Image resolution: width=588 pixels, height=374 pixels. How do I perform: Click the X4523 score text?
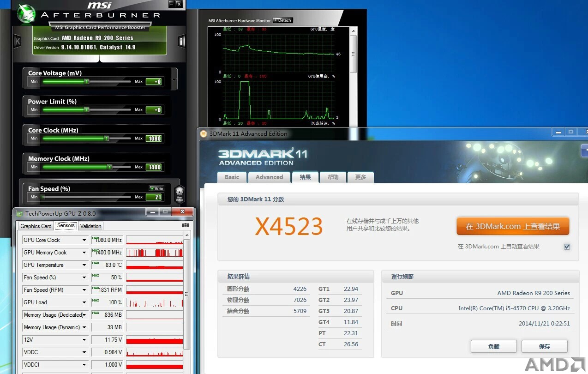click(289, 226)
